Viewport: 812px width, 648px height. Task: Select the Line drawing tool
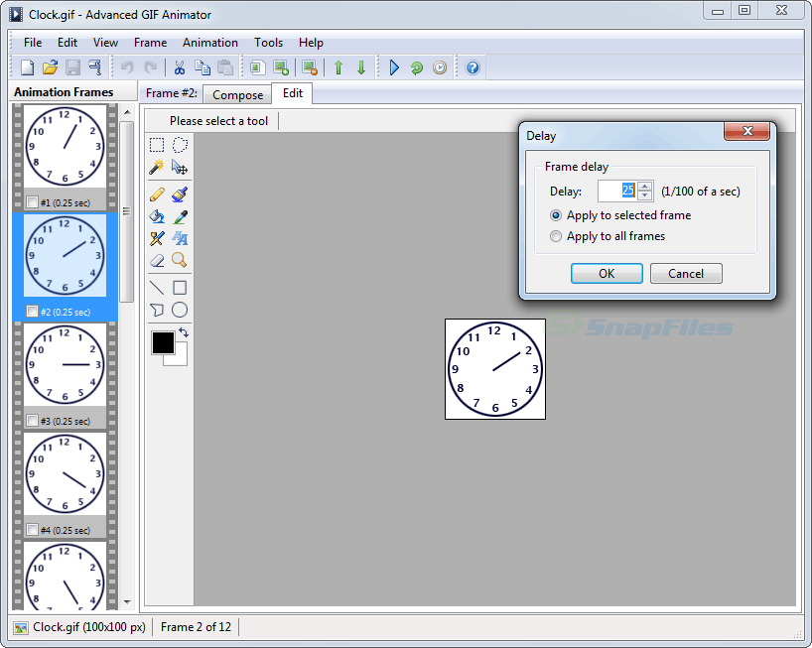pos(157,288)
